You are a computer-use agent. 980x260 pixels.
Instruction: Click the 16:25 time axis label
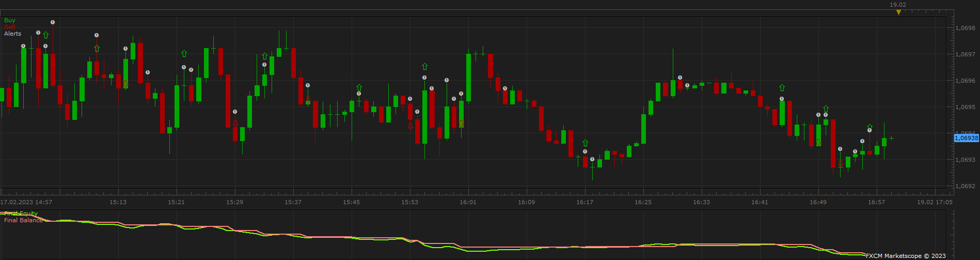coord(643,202)
